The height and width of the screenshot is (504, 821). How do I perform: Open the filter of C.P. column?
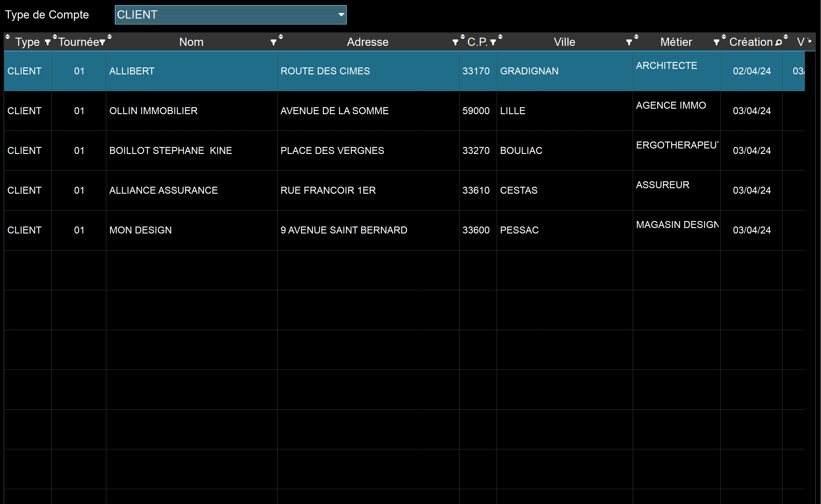[493, 42]
